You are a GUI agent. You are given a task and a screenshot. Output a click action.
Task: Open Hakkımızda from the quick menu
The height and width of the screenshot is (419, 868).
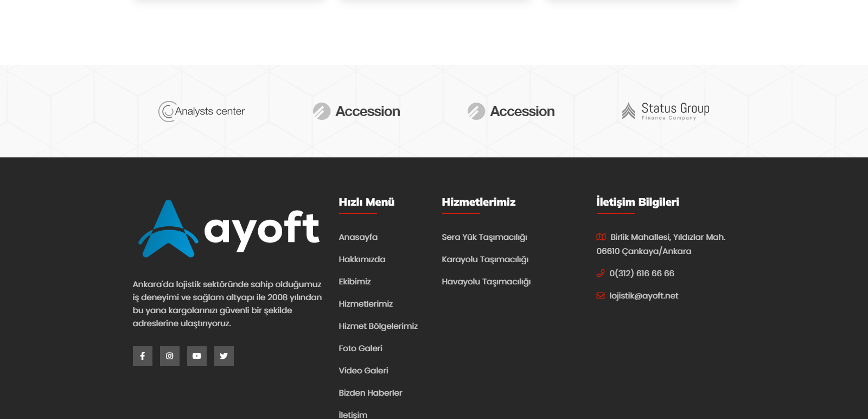pyautogui.click(x=362, y=259)
